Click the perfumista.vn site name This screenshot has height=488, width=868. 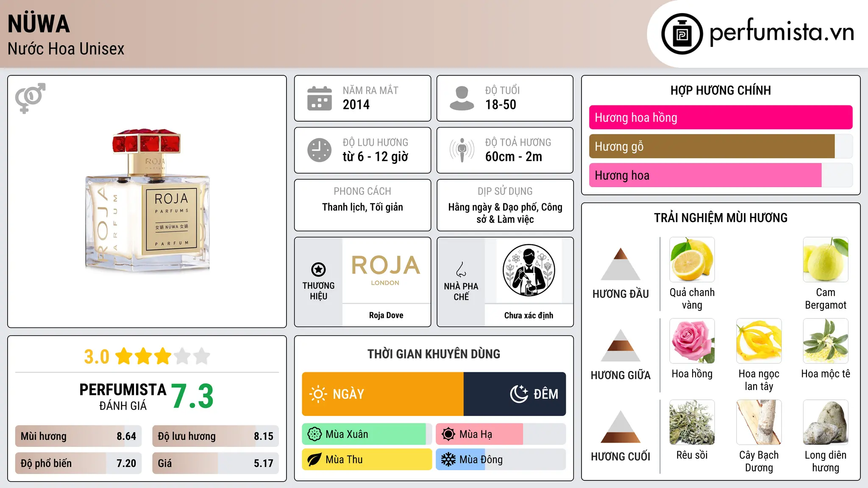click(782, 33)
